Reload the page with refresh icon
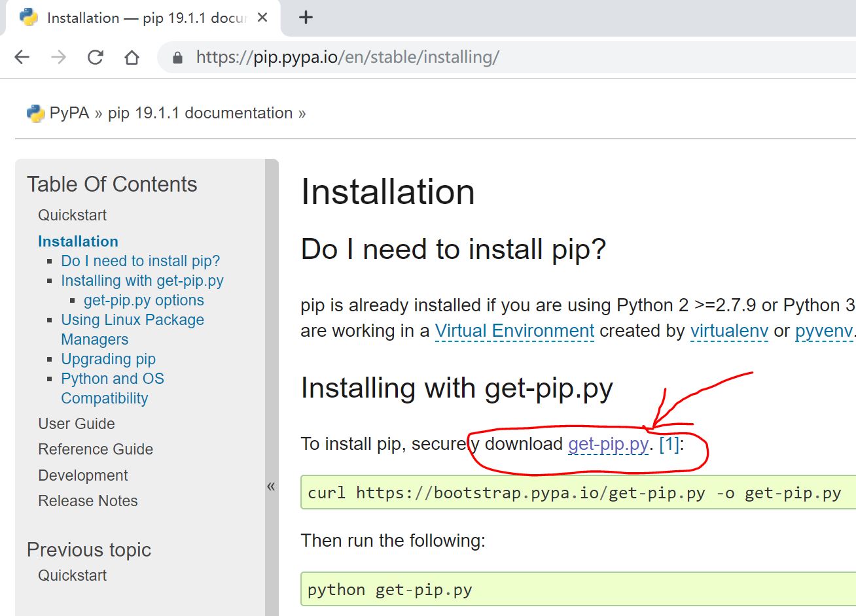 click(96, 58)
